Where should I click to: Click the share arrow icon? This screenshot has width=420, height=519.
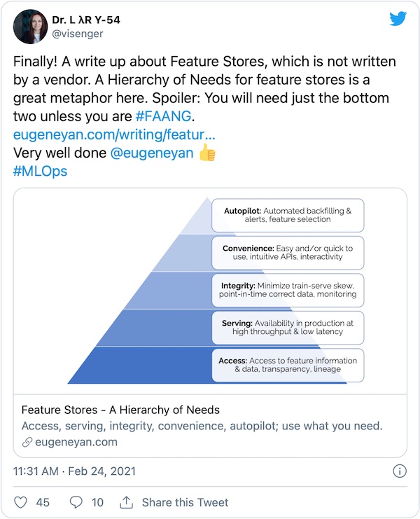(127, 502)
